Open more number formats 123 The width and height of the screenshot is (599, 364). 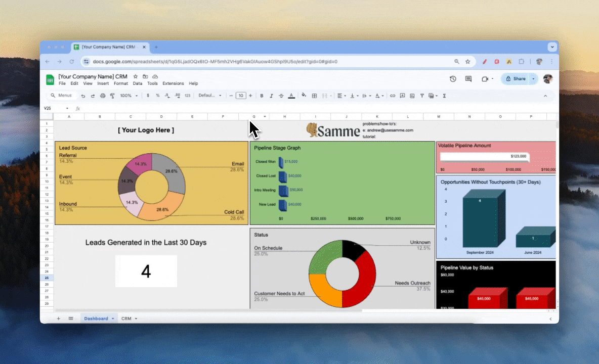click(x=187, y=96)
